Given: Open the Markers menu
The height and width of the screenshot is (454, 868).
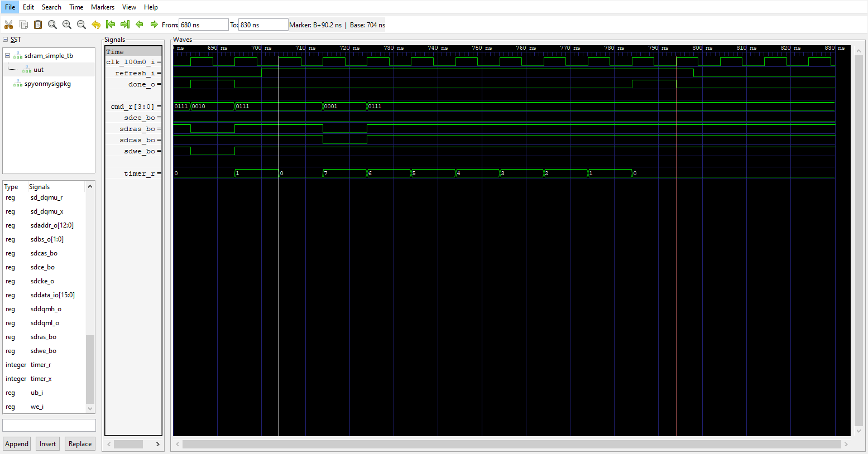Looking at the screenshot, I should coord(103,7).
